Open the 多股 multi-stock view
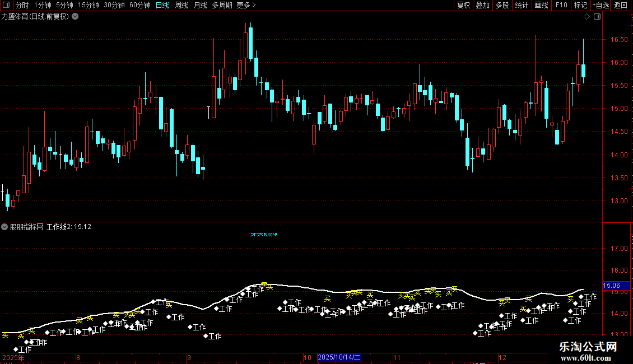The width and height of the screenshot is (633, 364). point(502,5)
